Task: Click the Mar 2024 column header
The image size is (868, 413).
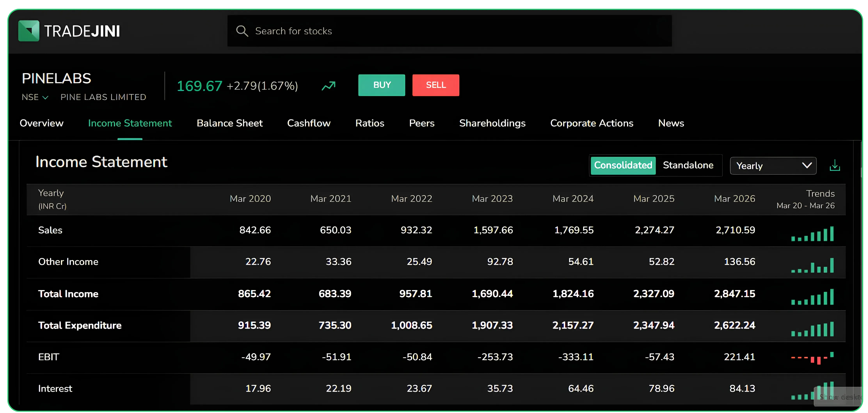Action: [x=573, y=198]
